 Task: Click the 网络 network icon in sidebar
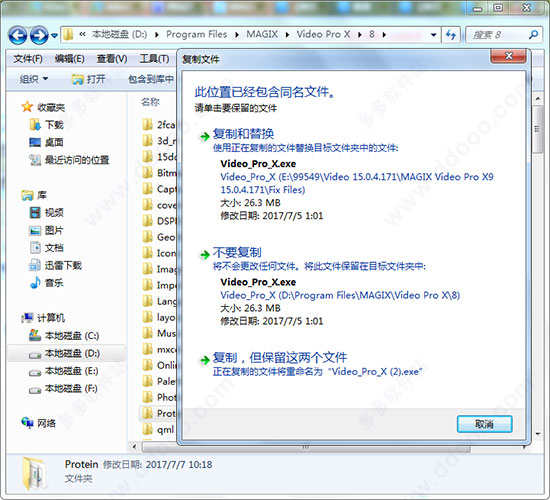(27, 422)
